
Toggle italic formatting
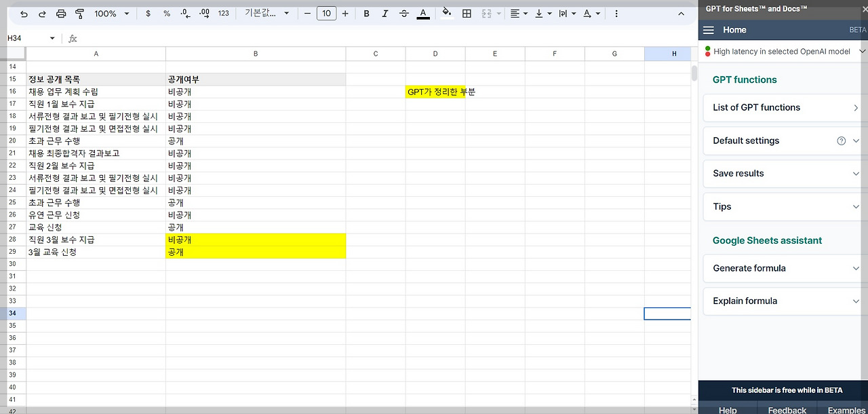[385, 14]
